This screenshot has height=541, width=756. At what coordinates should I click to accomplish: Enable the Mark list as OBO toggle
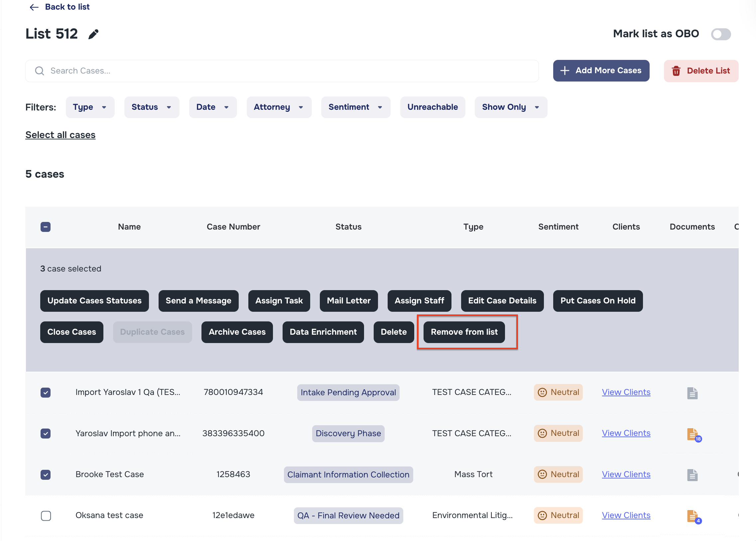721,34
